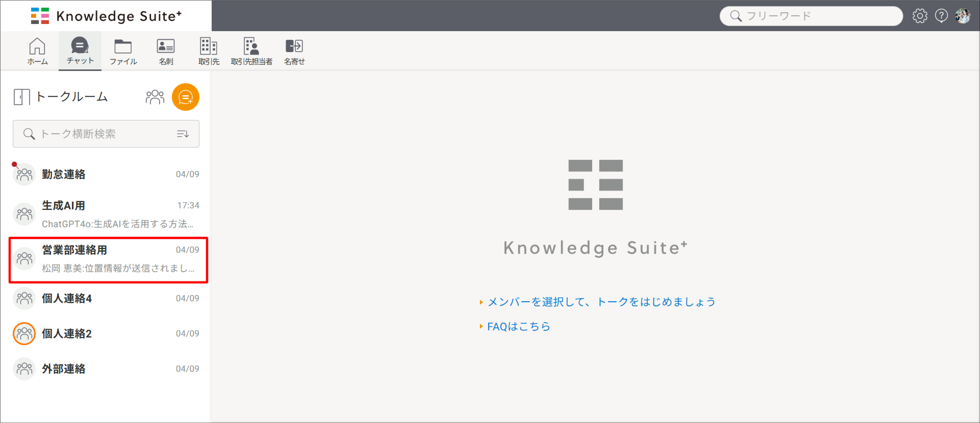The height and width of the screenshot is (423, 980).
Task: Click the 17:34 timestamp
Action: [x=188, y=205]
